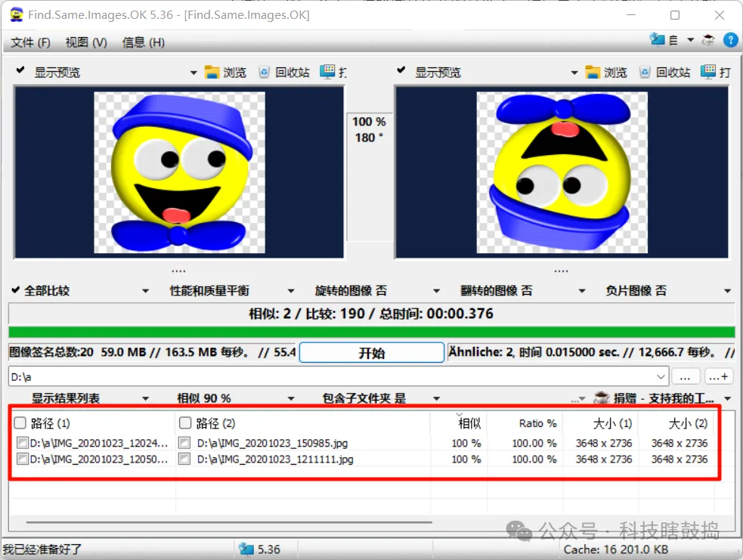Sort by the 相似 column header
The height and width of the screenshot is (560, 743).
point(469,423)
